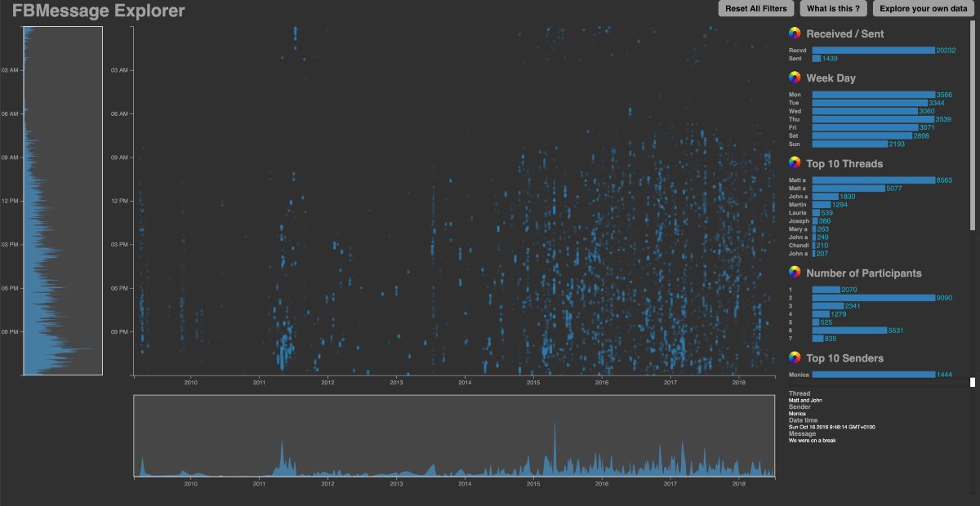Image resolution: width=980 pixels, height=506 pixels.
Task: Click the Explore your own data button
Action: pyautogui.click(x=923, y=9)
